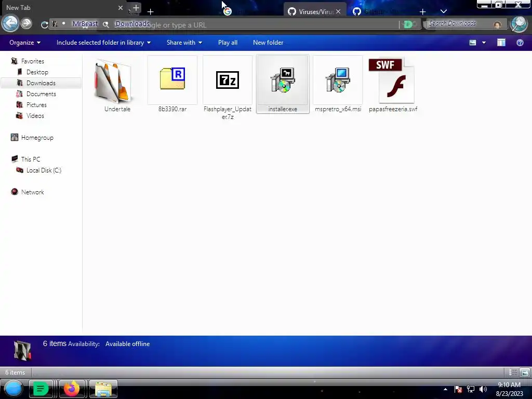The width and height of the screenshot is (532, 399).
Task: Toggle the preview pane icon
Action: coord(501,43)
